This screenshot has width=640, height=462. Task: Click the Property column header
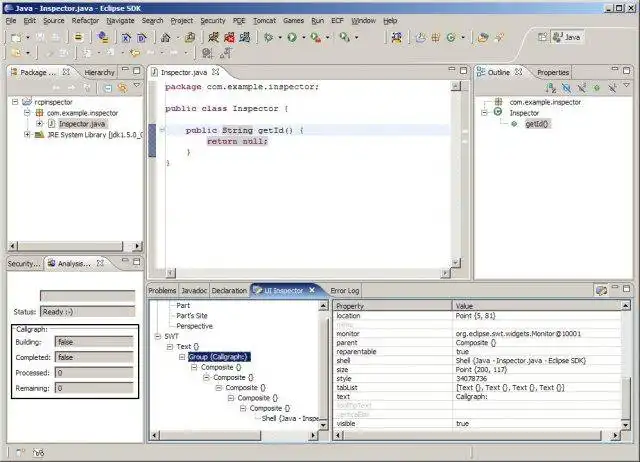click(x=393, y=306)
